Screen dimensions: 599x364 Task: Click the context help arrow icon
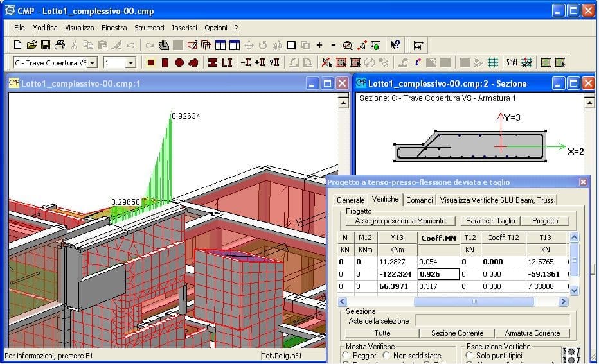click(395, 45)
